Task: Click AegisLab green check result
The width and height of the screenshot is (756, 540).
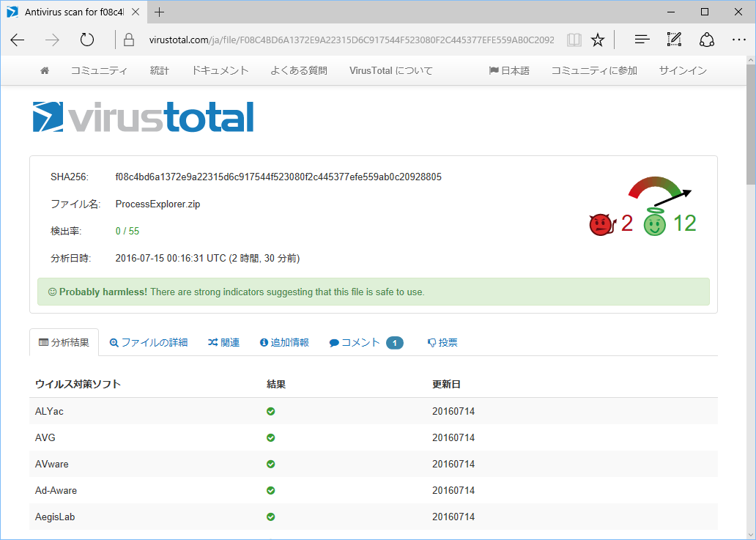Action: point(271,517)
